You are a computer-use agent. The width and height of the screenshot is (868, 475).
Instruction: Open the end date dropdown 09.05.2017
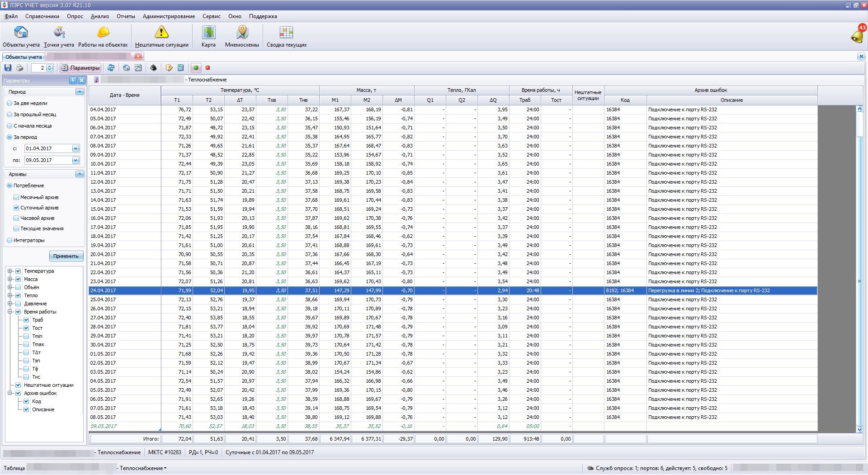75,160
